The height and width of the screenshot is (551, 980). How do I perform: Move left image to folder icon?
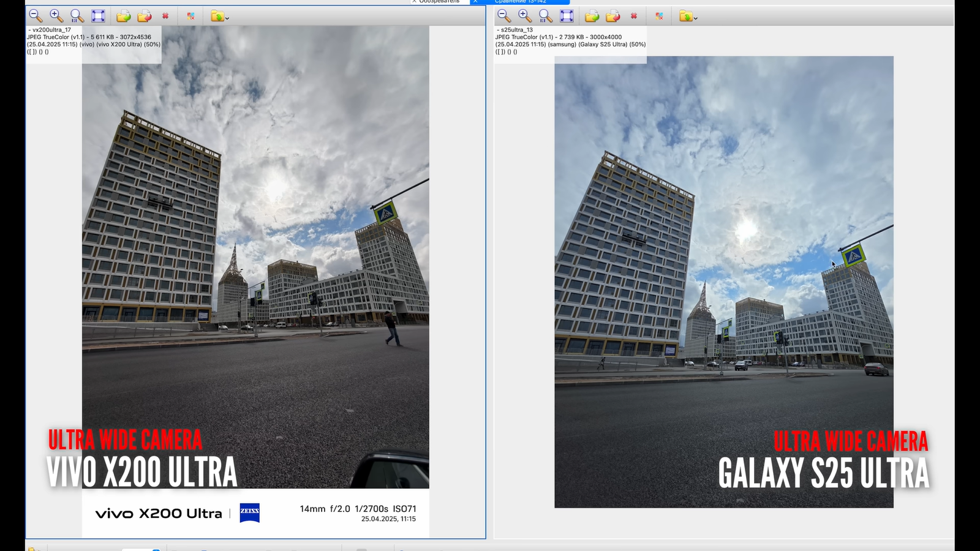[145, 16]
